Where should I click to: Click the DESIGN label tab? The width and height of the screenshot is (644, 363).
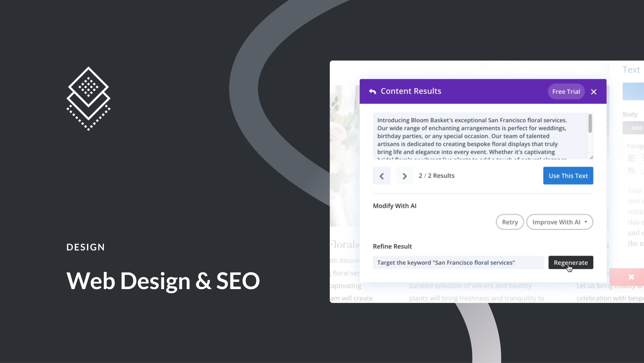click(85, 247)
